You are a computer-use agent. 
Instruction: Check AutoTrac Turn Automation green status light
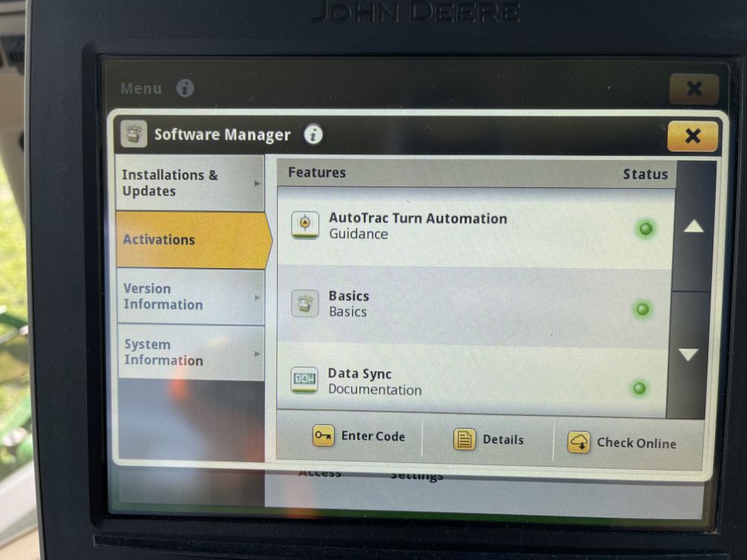pyautogui.click(x=645, y=229)
